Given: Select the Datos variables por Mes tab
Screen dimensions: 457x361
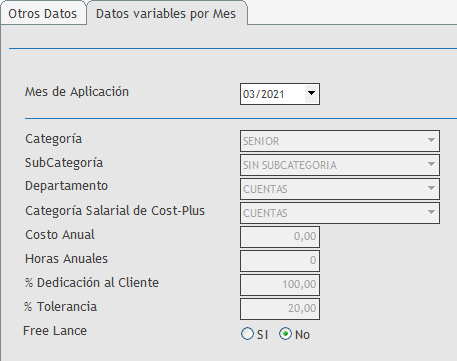Looking at the screenshot, I should point(166,14).
